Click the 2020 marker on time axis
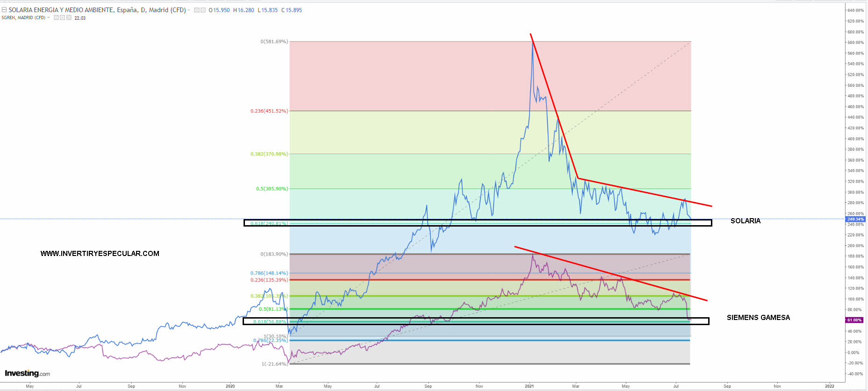Screen dimensions: 868x391 [230, 386]
